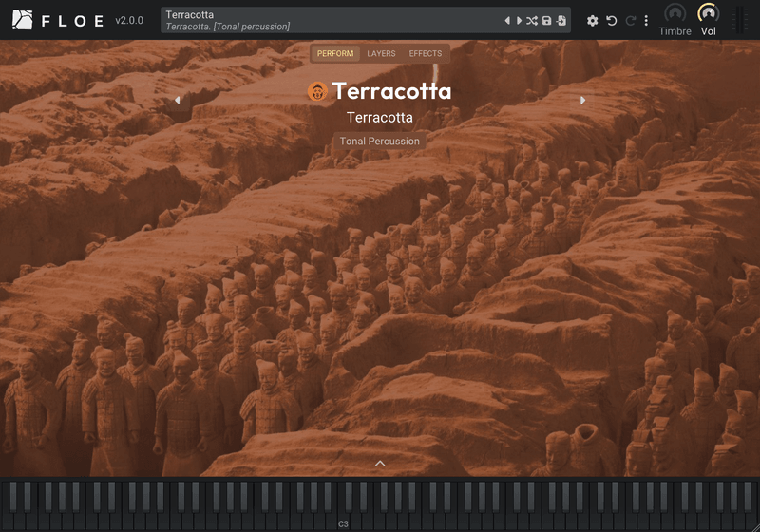This screenshot has width=760, height=532.
Task: Save the current preset
Action: click(547, 20)
